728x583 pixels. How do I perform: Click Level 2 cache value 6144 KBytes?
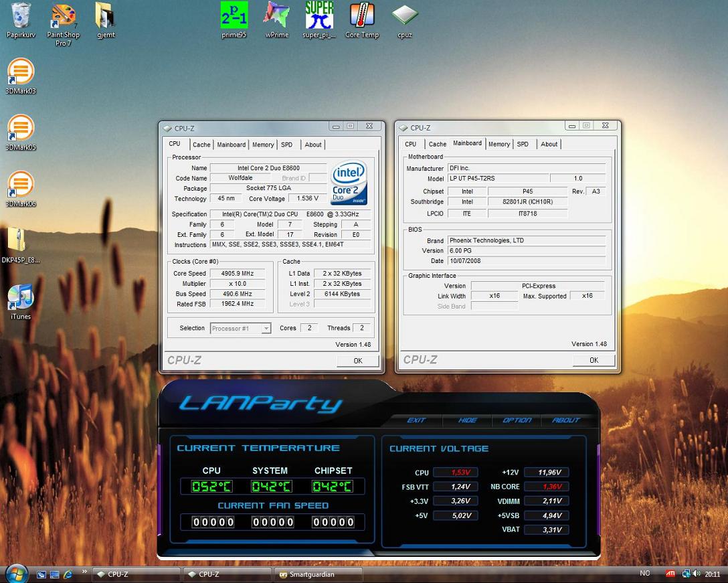tap(342, 294)
